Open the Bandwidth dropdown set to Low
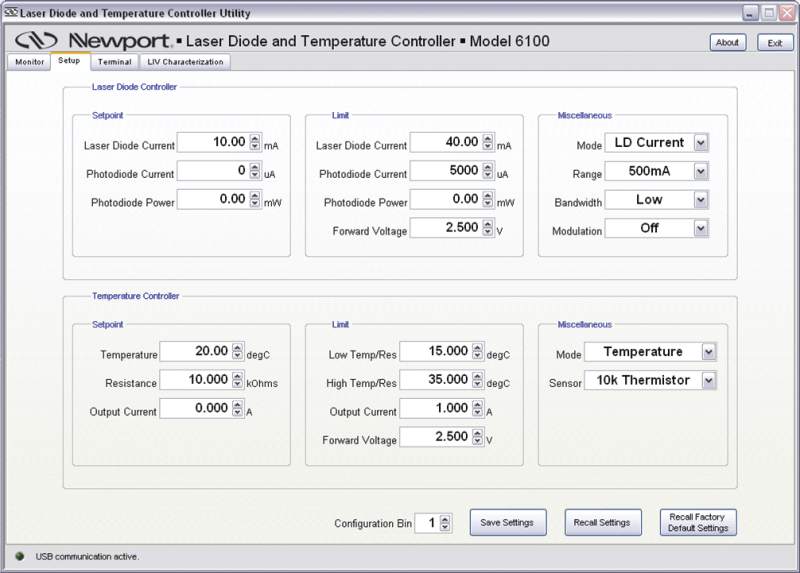The image size is (800, 573). (x=700, y=200)
